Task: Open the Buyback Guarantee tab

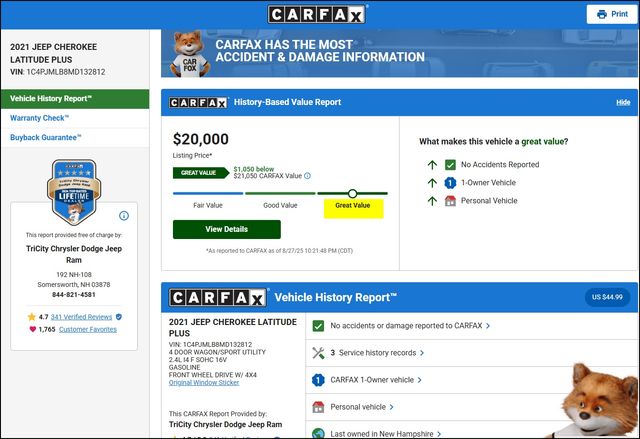Action: coord(75,137)
